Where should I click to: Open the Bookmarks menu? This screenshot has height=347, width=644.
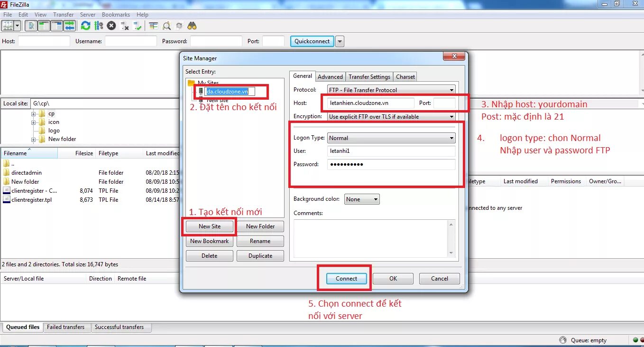pyautogui.click(x=116, y=15)
